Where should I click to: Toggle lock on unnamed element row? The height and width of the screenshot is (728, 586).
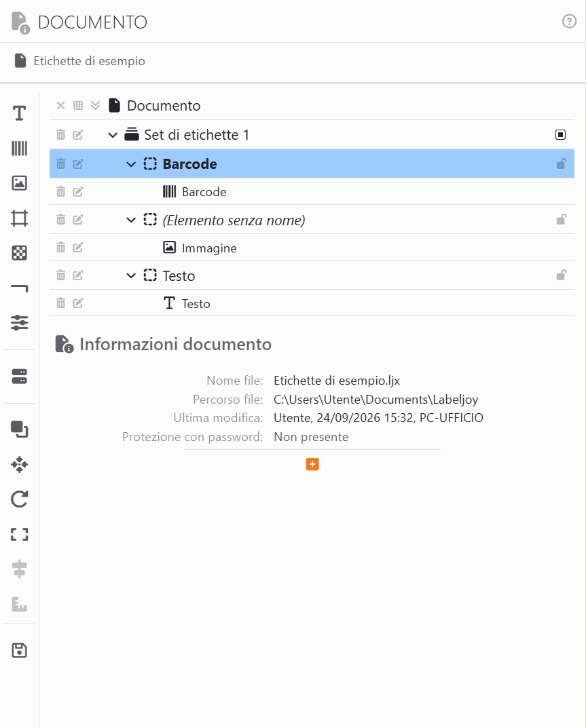pyautogui.click(x=561, y=219)
